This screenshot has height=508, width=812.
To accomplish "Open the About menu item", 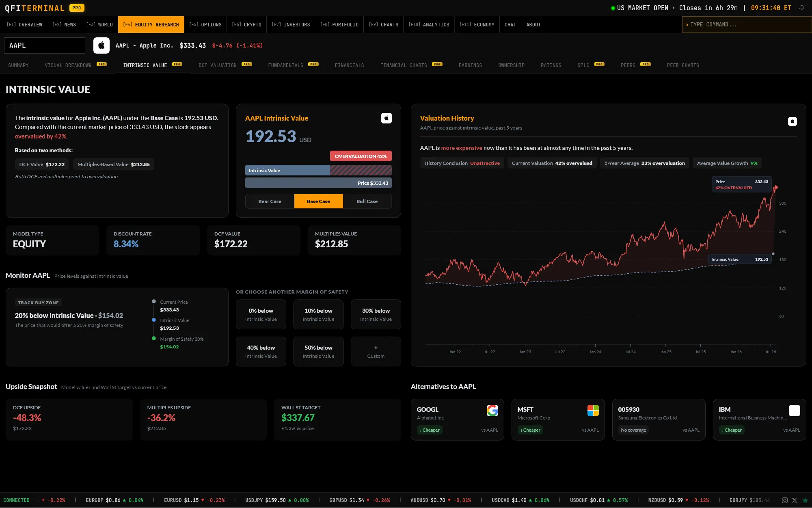I will click(533, 25).
